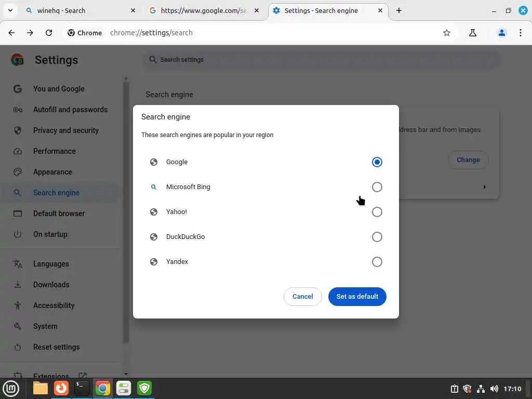Select the Google radio button

(377, 162)
